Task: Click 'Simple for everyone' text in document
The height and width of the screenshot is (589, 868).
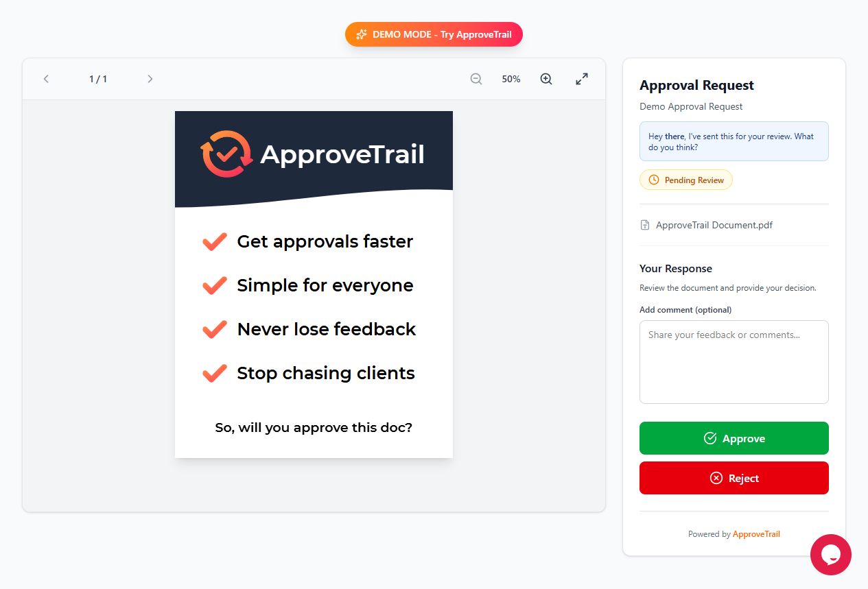Action: point(325,285)
